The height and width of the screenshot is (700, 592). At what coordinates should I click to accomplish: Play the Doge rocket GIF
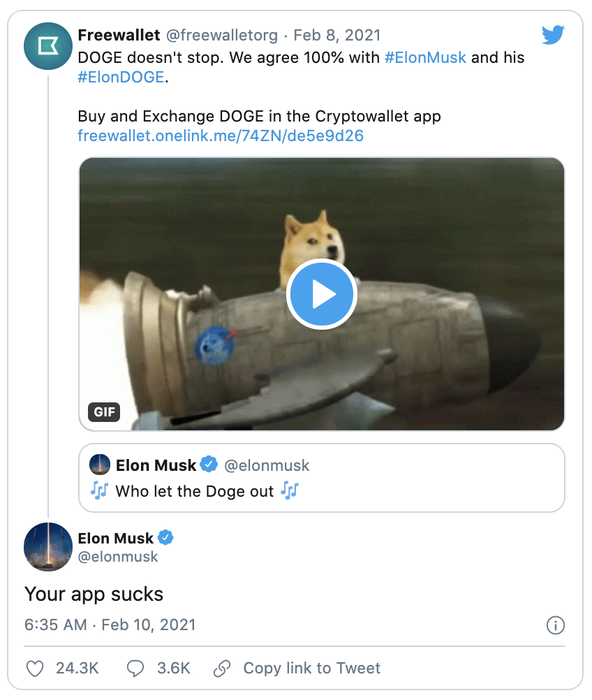322,294
